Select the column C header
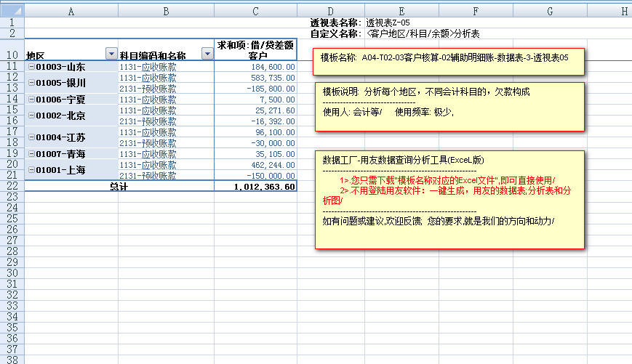The image size is (632, 364). (x=255, y=11)
